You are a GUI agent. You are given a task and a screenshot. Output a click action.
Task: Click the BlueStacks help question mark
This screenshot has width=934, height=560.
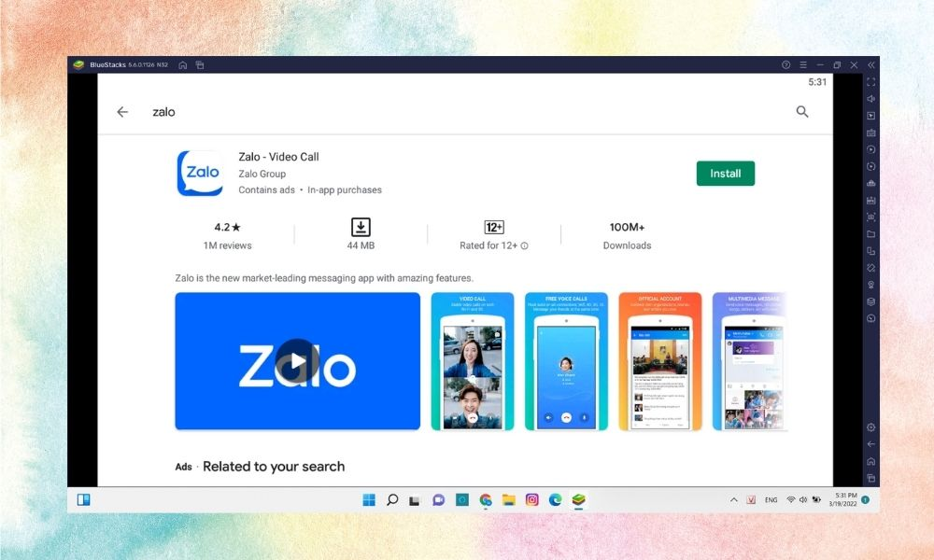click(x=785, y=64)
